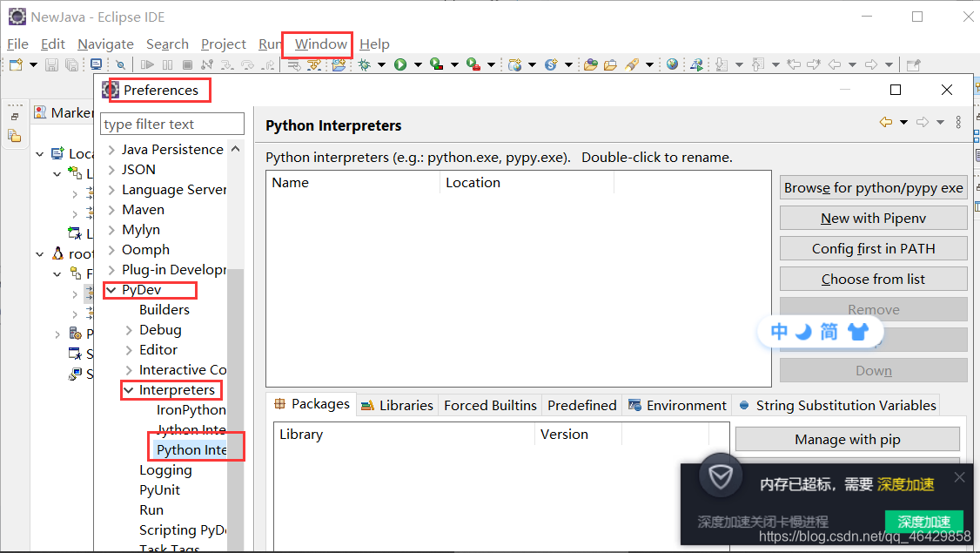Click the New wizard toolbar icon
Viewport: 980px width, 553px height.
(16, 64)
